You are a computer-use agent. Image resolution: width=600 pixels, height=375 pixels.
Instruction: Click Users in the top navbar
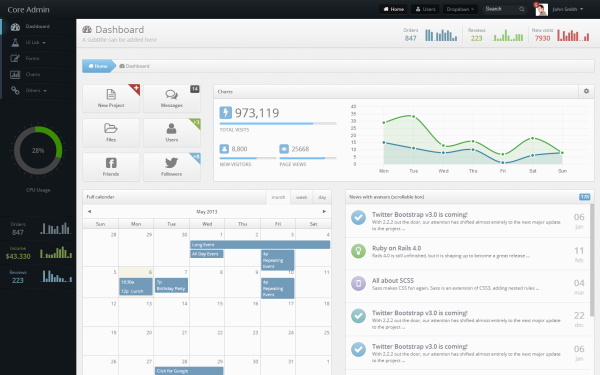(x=425, y=9)
